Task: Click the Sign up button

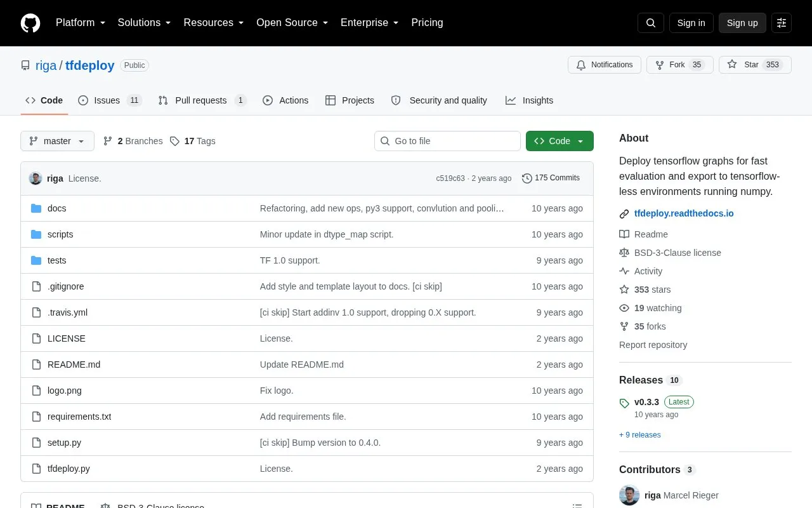Action: point(742,23)
